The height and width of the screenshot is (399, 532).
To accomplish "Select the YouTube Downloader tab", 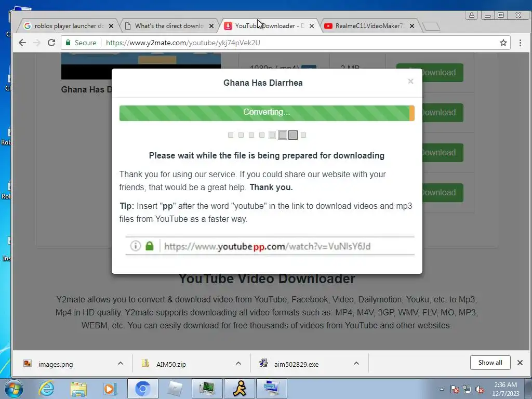I will [x=270, y=26].
